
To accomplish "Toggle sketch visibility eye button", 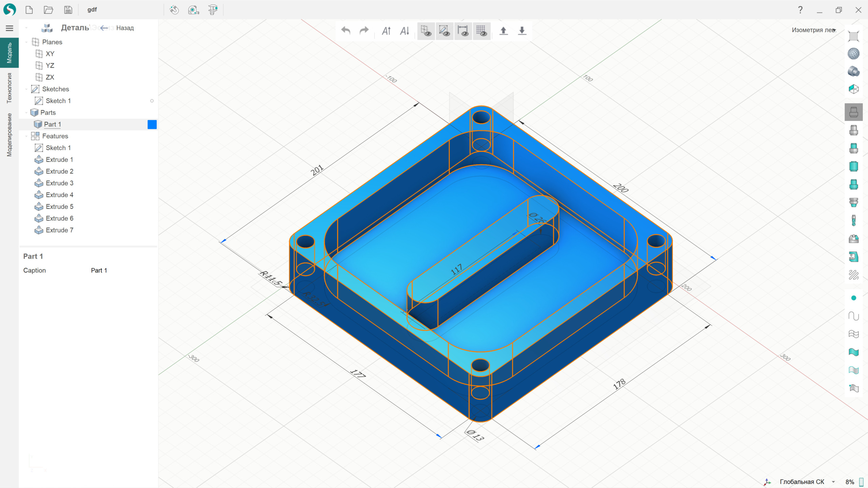I will click(444, 31).
